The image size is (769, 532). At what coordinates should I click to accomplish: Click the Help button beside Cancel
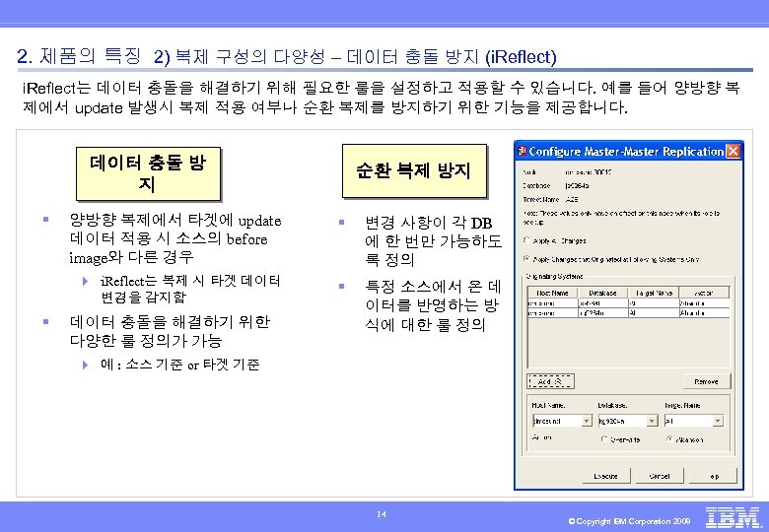coord(713,476)
